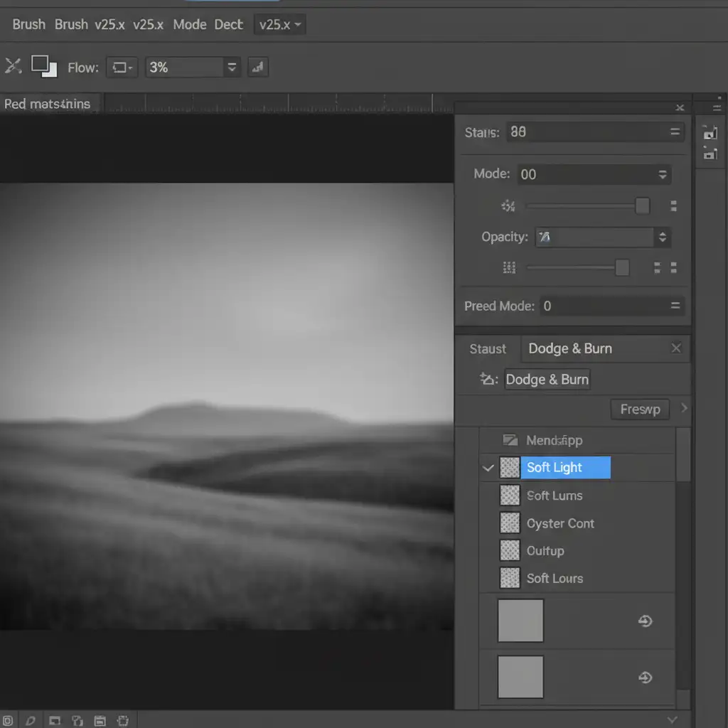Click the top icon in right side strip
This screenshot has width=728, height=728.
click(x=709, y=132)
